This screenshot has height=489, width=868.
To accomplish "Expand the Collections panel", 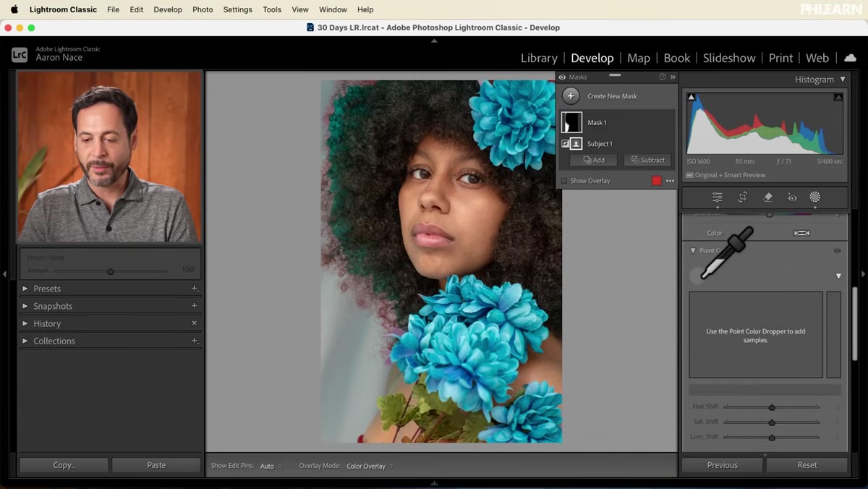I will (x=25, y=341).
